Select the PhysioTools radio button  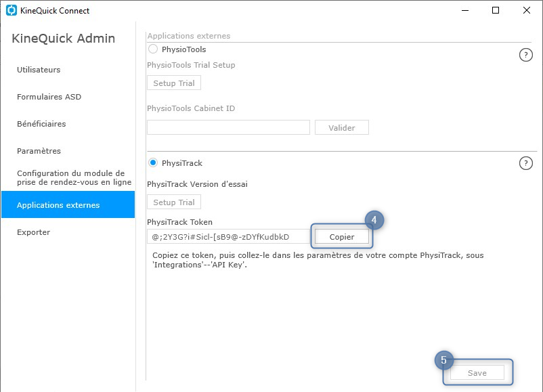(x=153, y=49)
